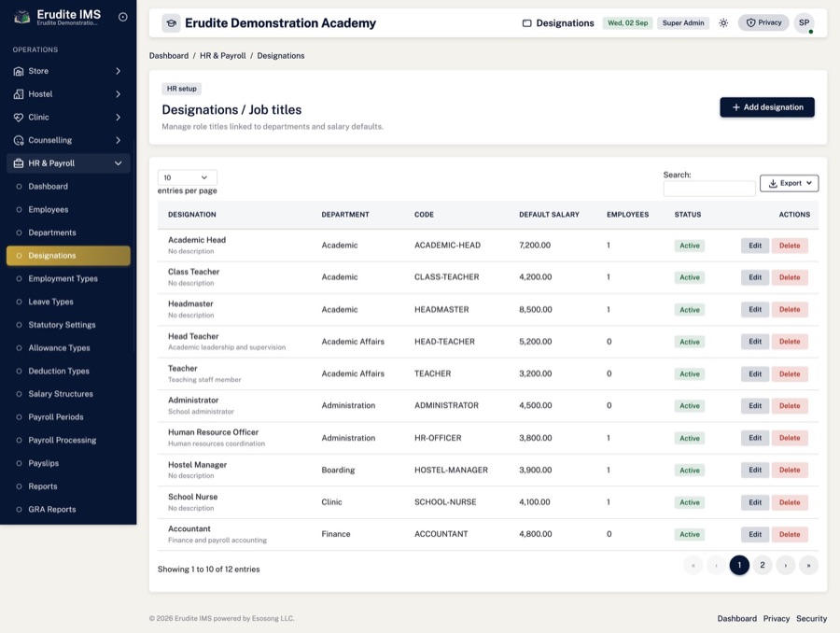This screenshot has width=840, height=633.
Task: Open Employment Types in sidebar
Action: click(68, 279)
